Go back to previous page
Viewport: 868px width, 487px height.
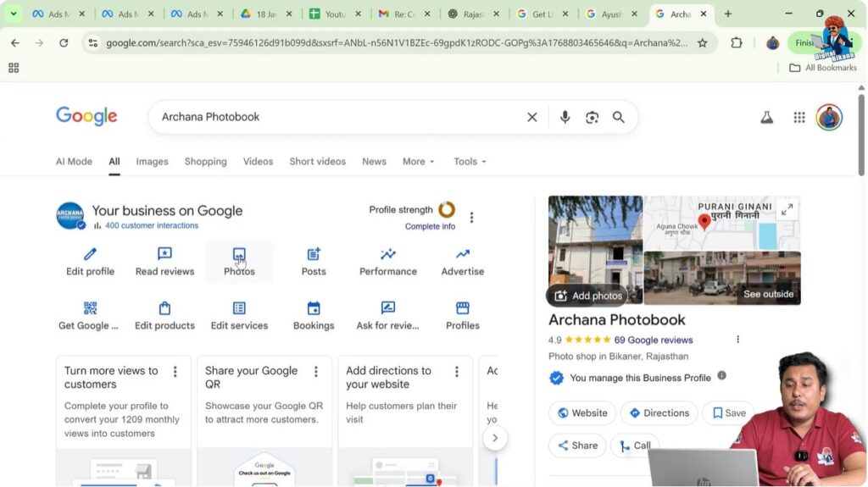15,42
